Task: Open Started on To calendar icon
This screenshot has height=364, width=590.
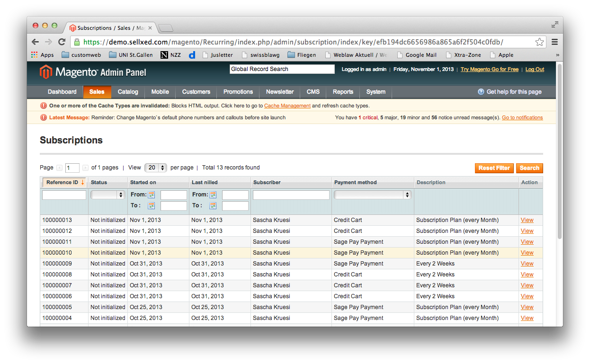Action: tap(152, 205)
